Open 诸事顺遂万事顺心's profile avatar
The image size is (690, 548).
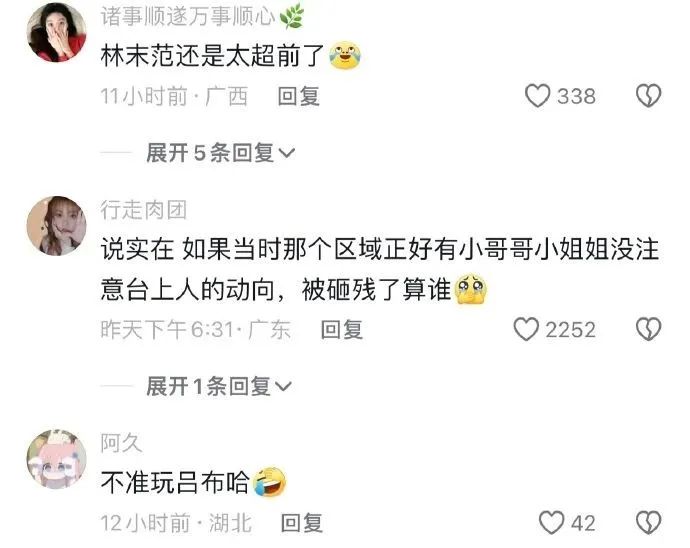(56, 32)
